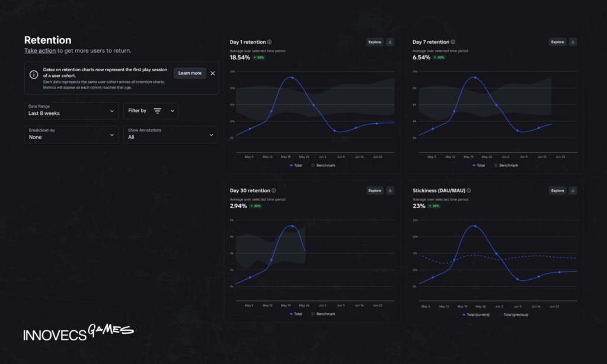Toggle Total legend in Day 7 chart
Image resolution: width=607 pixels, height=364 pixels.
click(x=478, y=165)
